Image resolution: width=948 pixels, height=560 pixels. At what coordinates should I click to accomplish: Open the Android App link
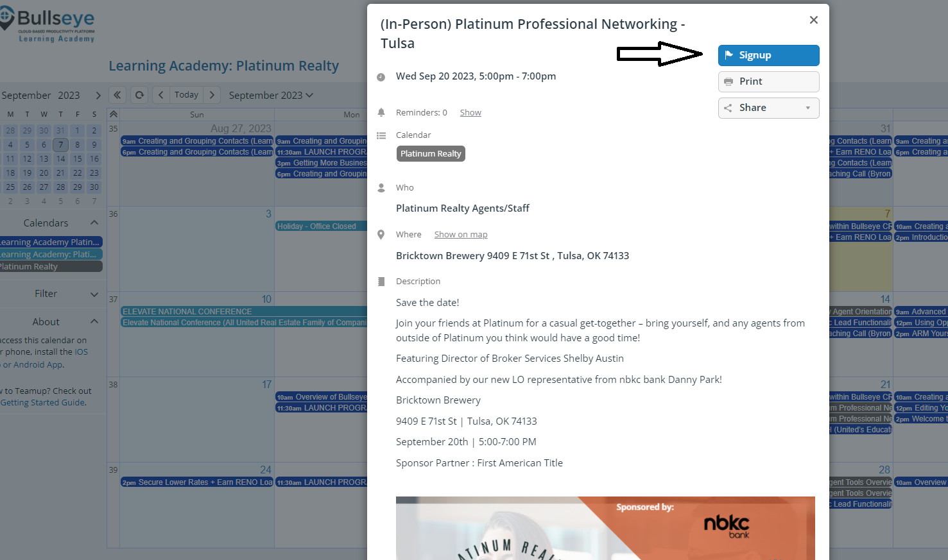tap(38, 365)
